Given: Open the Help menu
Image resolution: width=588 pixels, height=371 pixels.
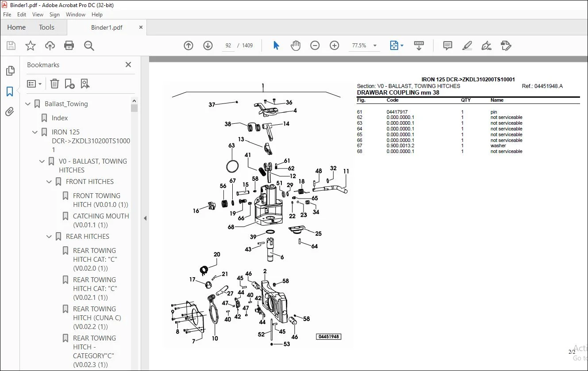Looking at the screenshot, I should (97, 15).
